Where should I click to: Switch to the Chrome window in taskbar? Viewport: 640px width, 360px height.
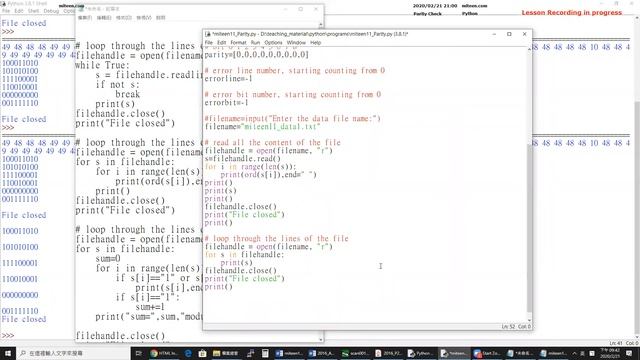coord(163,353)
